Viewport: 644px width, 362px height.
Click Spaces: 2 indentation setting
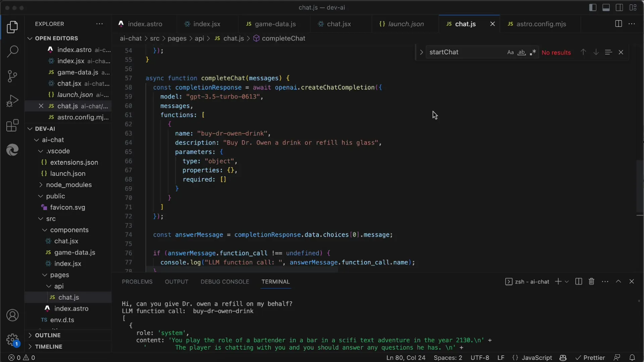pos(448,358)
